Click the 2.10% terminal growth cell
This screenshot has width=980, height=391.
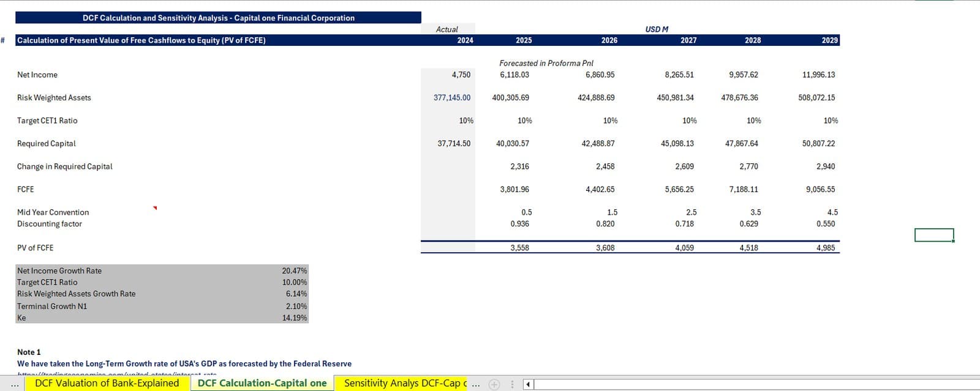click(296, 307)
